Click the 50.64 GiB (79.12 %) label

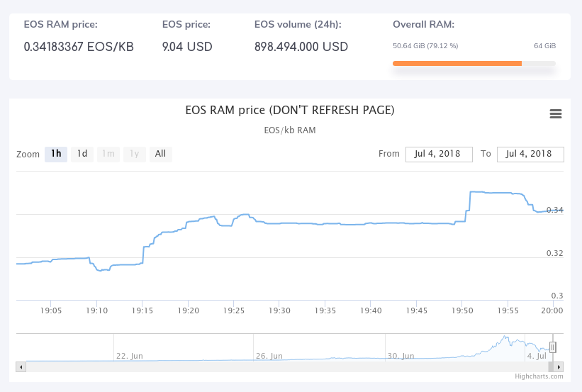point(425,45)
